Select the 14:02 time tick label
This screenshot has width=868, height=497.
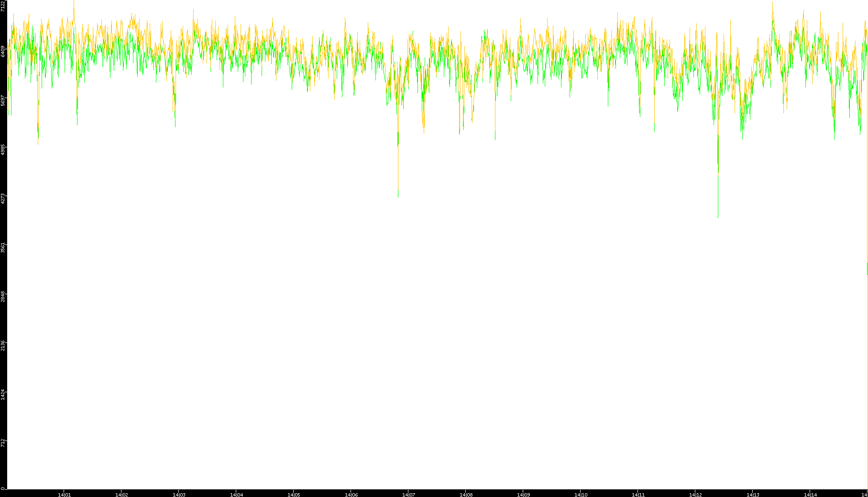[121, 495]
